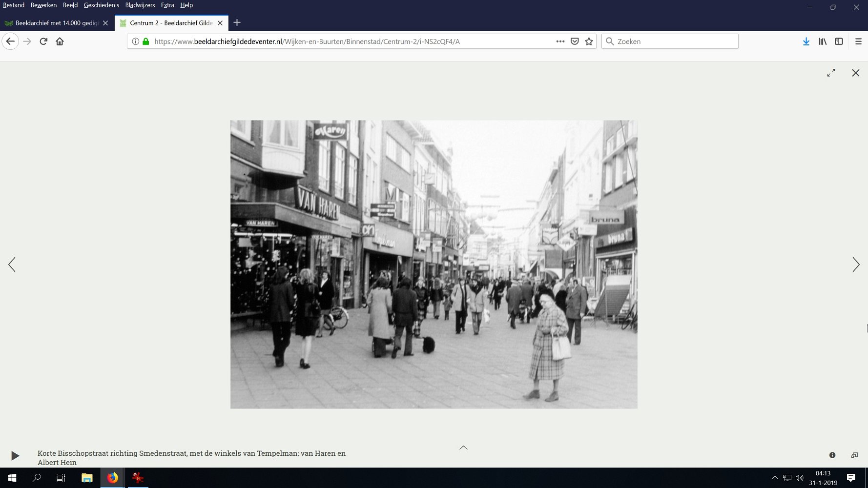Image resolution: width=868 pixels, height=488 pixels.
Task: Open page actions three-dot menu
Action: (x=560, y=41)
